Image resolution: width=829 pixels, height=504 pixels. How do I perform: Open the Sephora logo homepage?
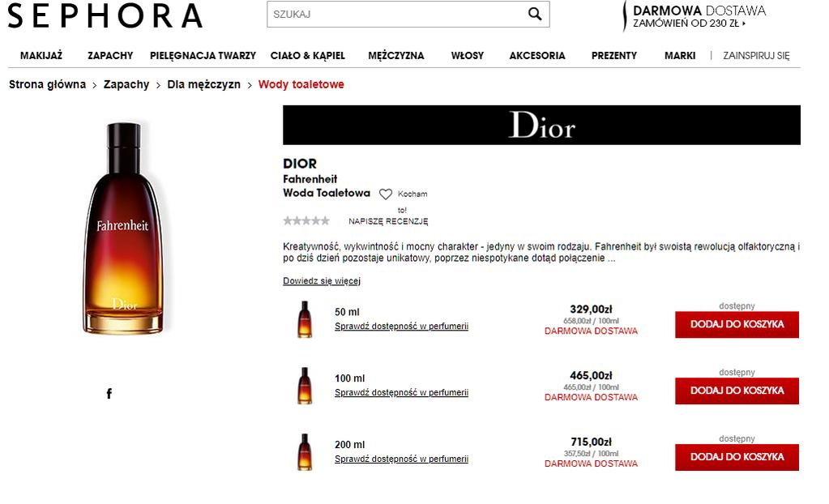click(105, 15)
